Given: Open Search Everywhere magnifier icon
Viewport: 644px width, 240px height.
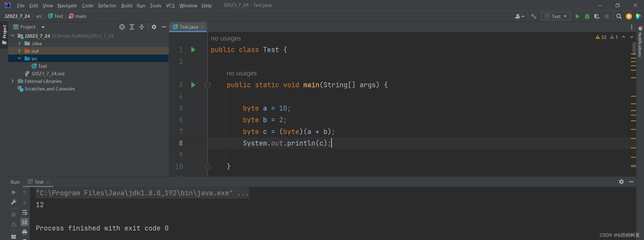Looking at the screenshot, I should [x=619, y=16].
